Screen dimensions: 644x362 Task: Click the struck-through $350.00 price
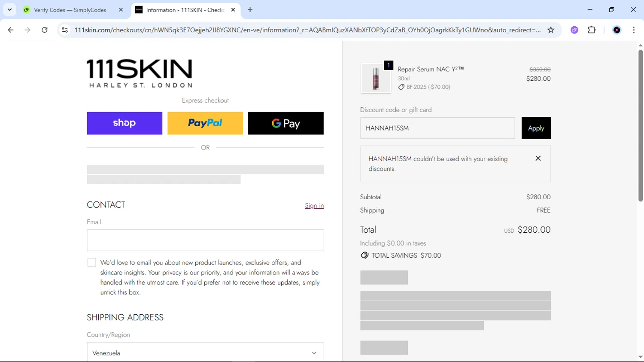point(540,69)
